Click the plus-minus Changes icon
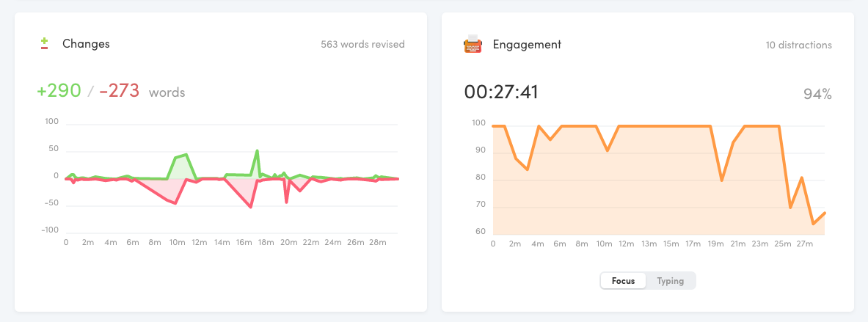868x322 pixels. (45, 44)
